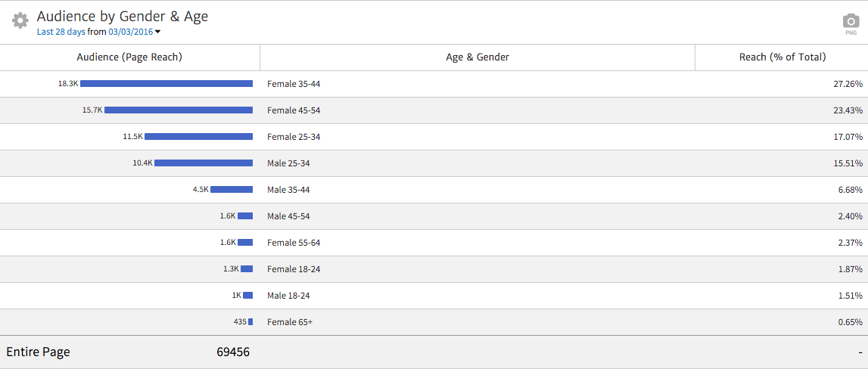
Task: Click the Female 65+ row label
Action: 290,322
